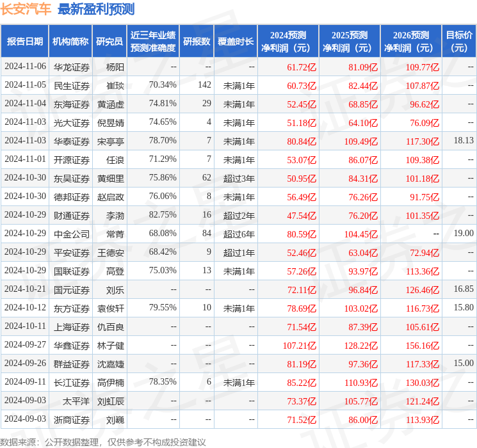Viewport: 477px width, 448px height.
Task: Click the date 2024-11-05
Action: click(25, 85)
